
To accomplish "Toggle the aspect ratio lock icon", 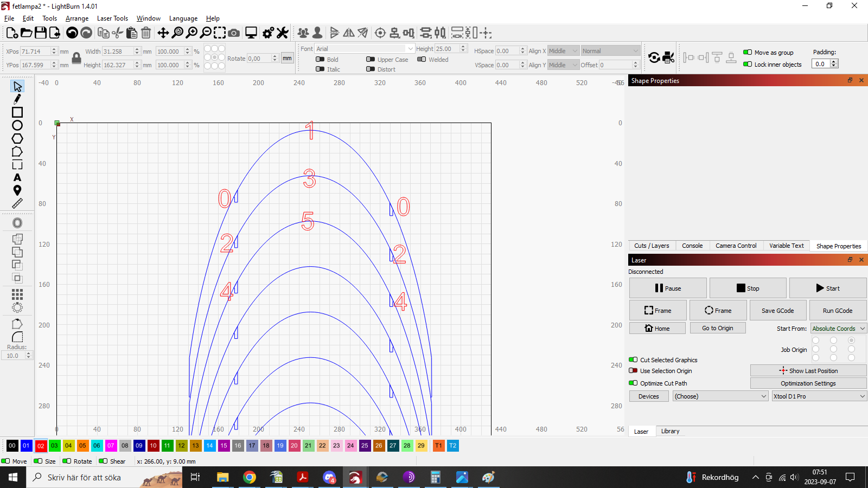I will (76, 57).
